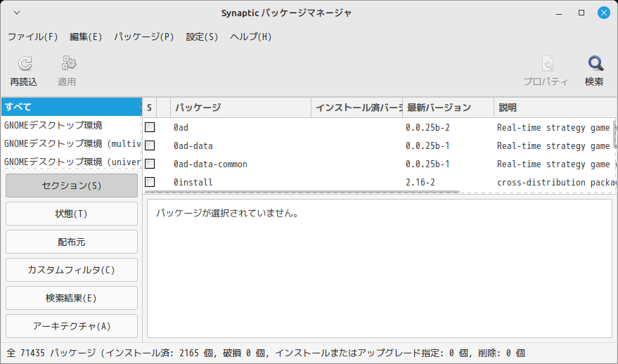The image size is (618, 364).
Task: Click the 検索結果(E) button
Action: tap(72, 298)
